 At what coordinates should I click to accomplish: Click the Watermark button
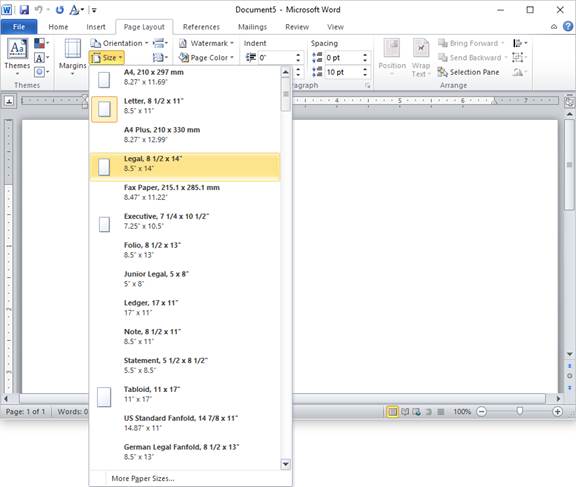point(206,43)
